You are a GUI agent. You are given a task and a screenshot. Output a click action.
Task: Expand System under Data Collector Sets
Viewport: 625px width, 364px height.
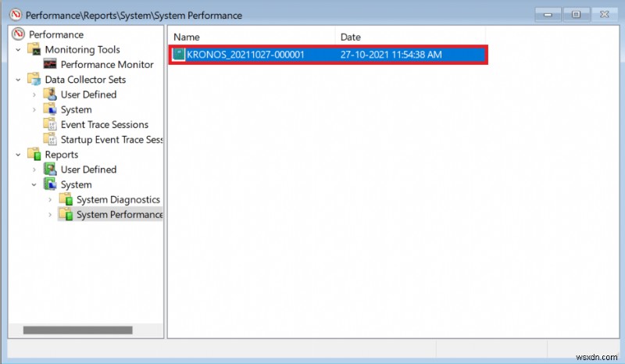[34, 109]
